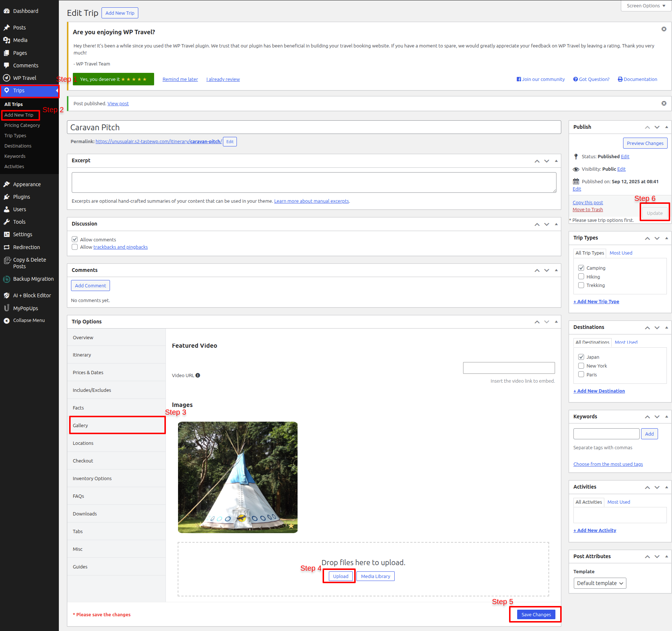Open the Prices & Dates tab

116,373
